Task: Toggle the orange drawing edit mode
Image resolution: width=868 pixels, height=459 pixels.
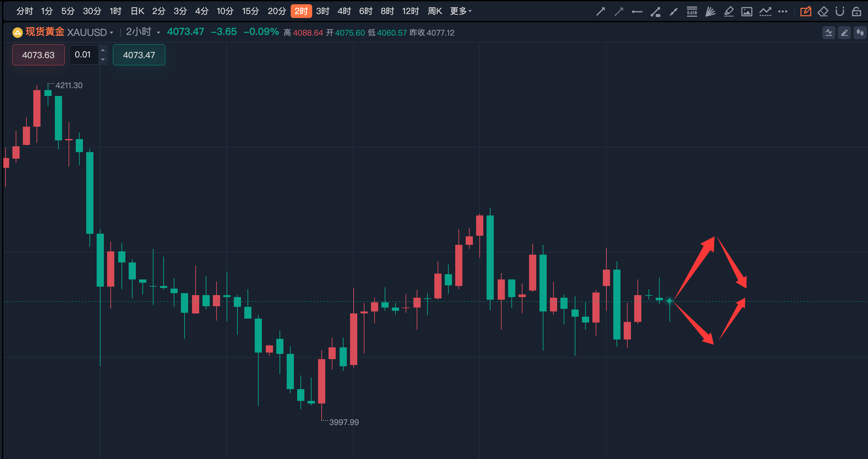Action: tap(806, 11)
